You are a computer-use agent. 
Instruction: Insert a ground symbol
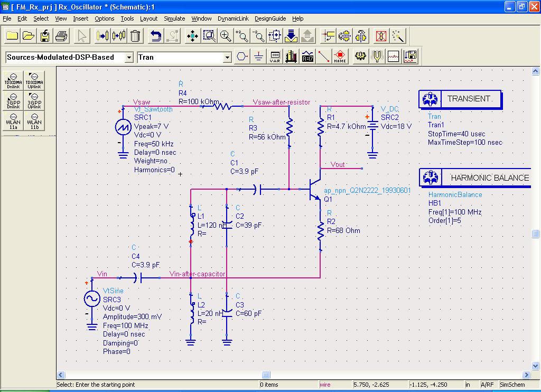point(258,57)
